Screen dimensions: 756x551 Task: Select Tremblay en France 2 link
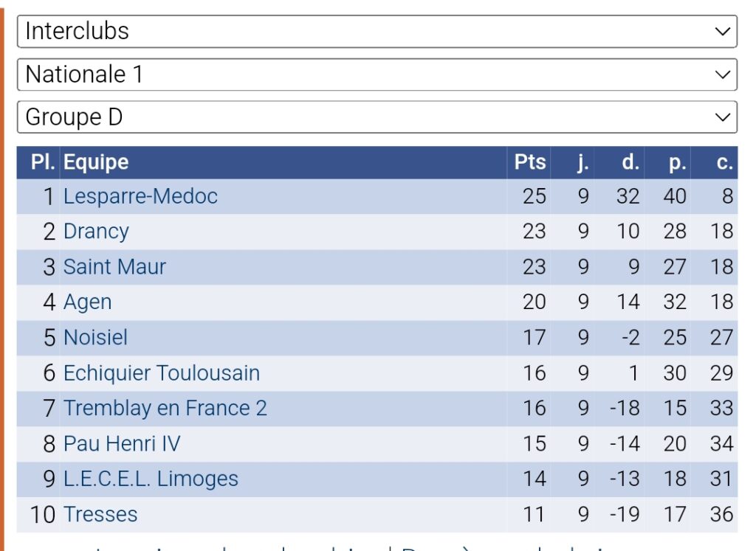click(165, 409)
